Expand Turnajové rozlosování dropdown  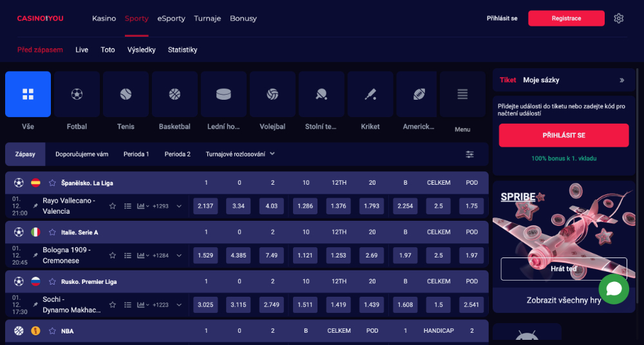tap(240, 154)
